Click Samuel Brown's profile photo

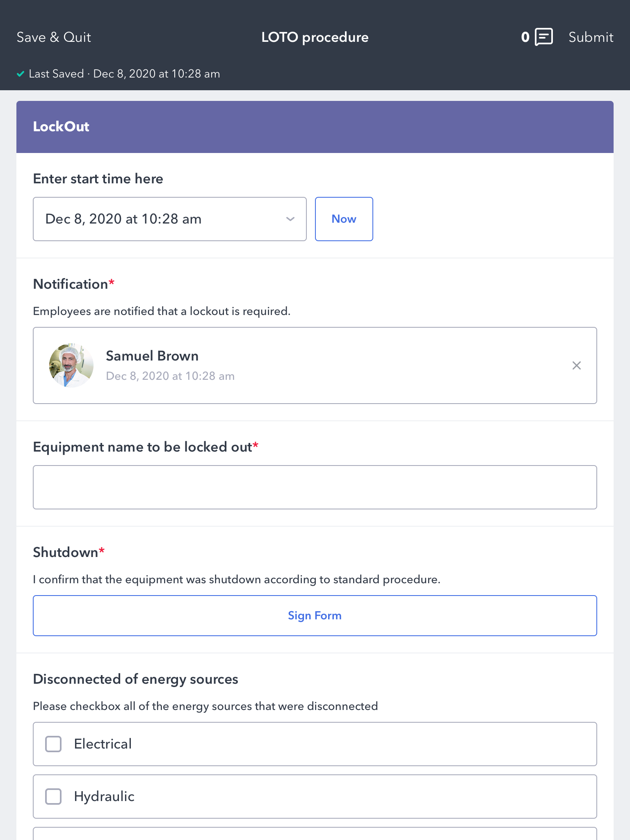71,365
